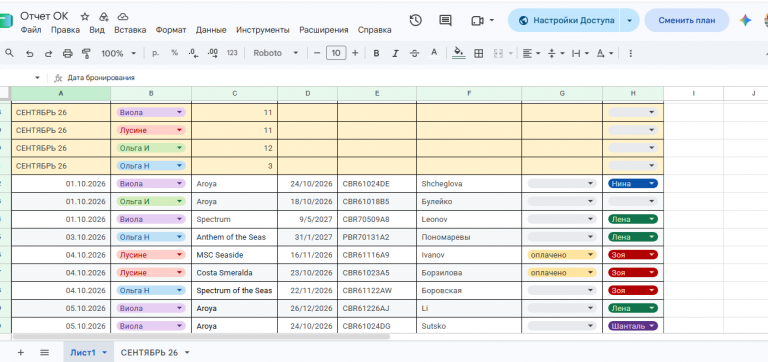The height and width of the screenshot is (362, 768).
Task: Open the text color picker
Action: [x=433, y=53]
